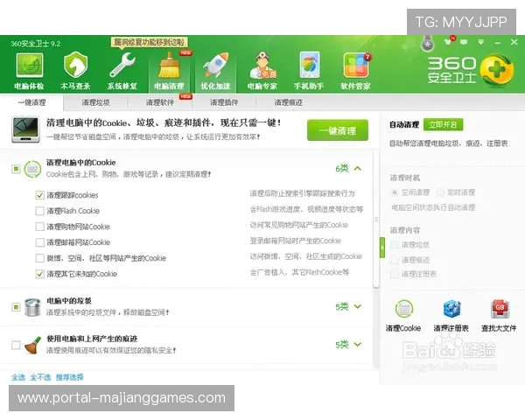Viewport: 525px width, 420px height.
Task: Check the 清理注册表 auto-clean checkbox
Action: (x=395, y=274)
